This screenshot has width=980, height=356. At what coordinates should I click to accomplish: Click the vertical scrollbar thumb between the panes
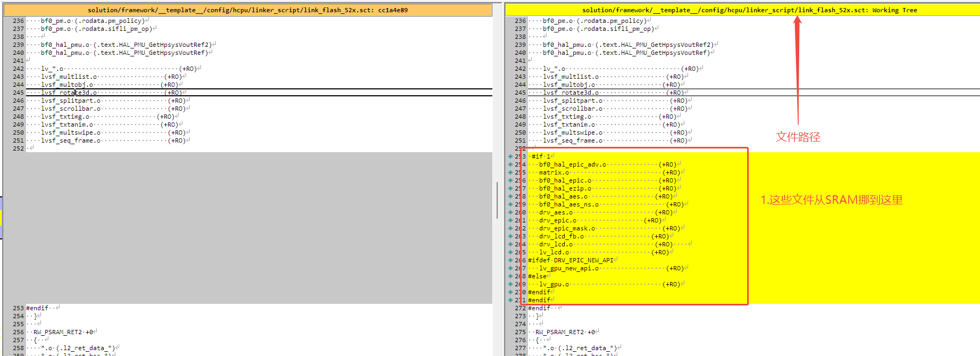(x=497, y=200)
